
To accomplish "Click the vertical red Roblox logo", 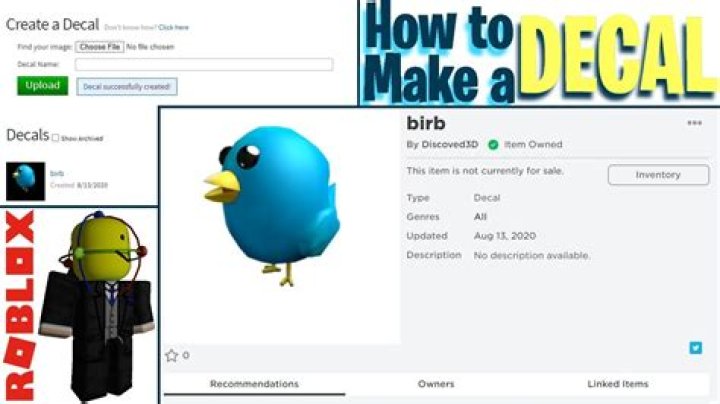I will 19,306.
